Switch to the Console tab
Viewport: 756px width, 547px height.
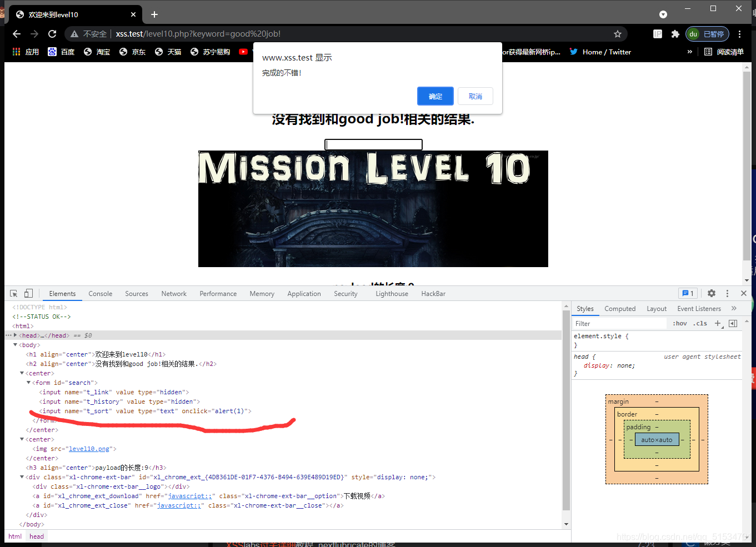(101, 294)
